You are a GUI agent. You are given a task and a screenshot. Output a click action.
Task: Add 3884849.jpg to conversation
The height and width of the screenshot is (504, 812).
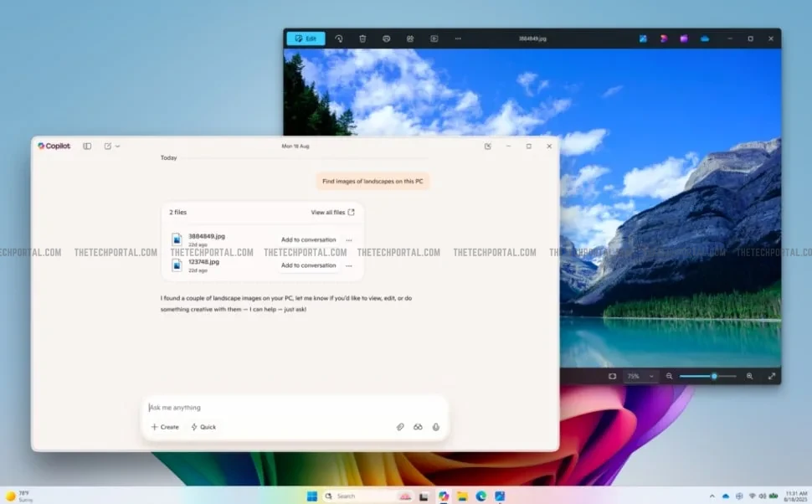(x=308, y=239)
